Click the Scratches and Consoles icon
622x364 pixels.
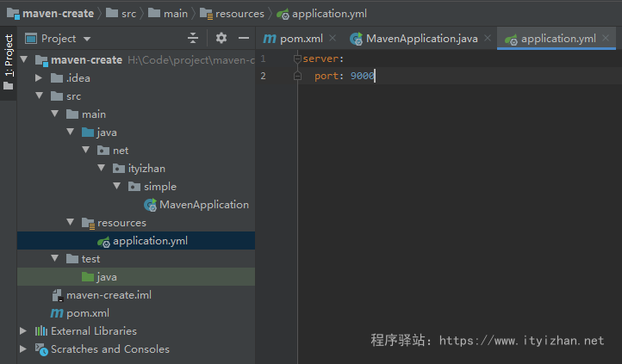pos(41,349)
